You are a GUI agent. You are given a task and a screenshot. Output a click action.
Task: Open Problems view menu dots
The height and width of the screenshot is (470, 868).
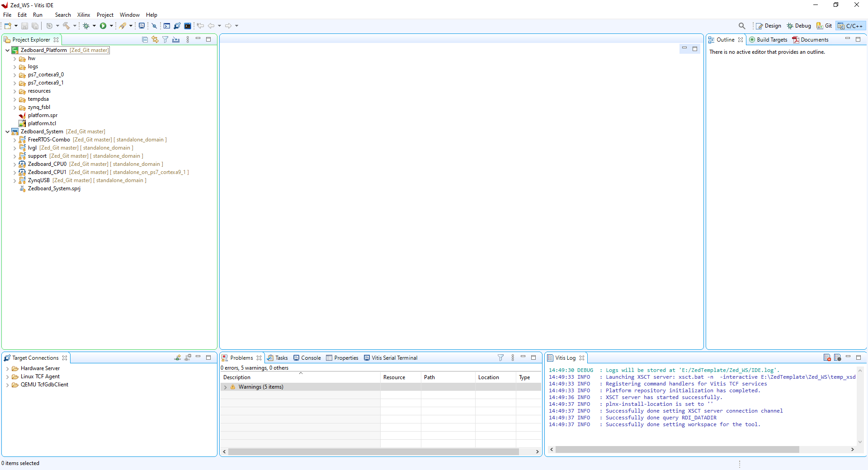513,357
